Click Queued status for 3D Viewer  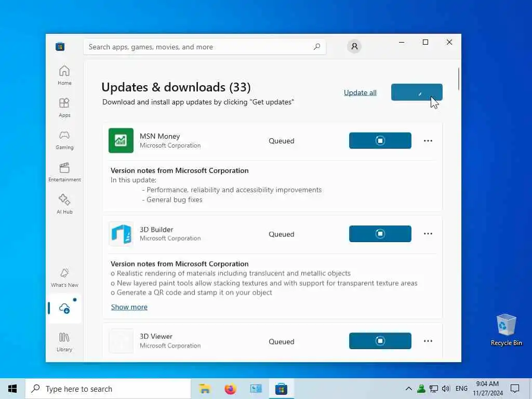(281, 342)
